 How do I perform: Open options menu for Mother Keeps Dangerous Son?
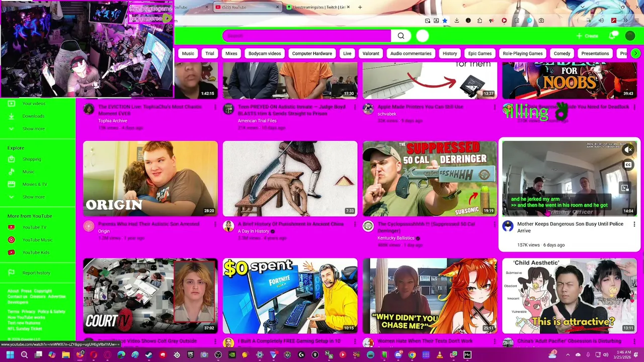point(634,224)
